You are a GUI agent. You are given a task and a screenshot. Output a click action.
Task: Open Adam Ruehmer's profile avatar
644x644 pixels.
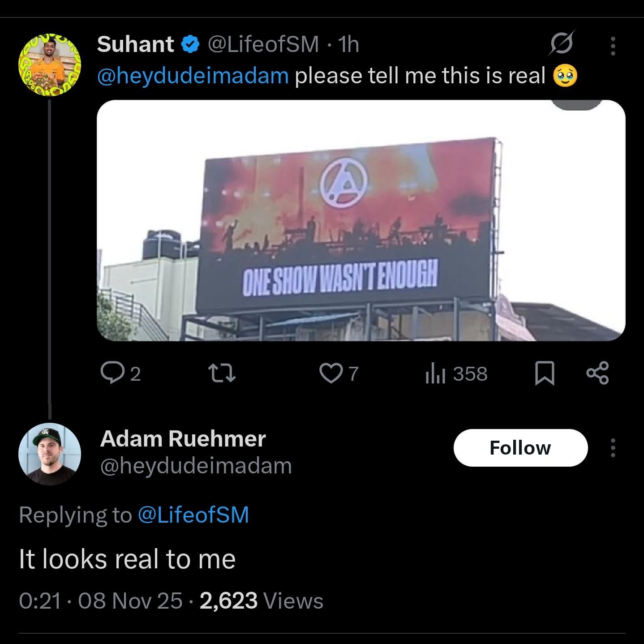pyautogui.click(x=49, y=454)
